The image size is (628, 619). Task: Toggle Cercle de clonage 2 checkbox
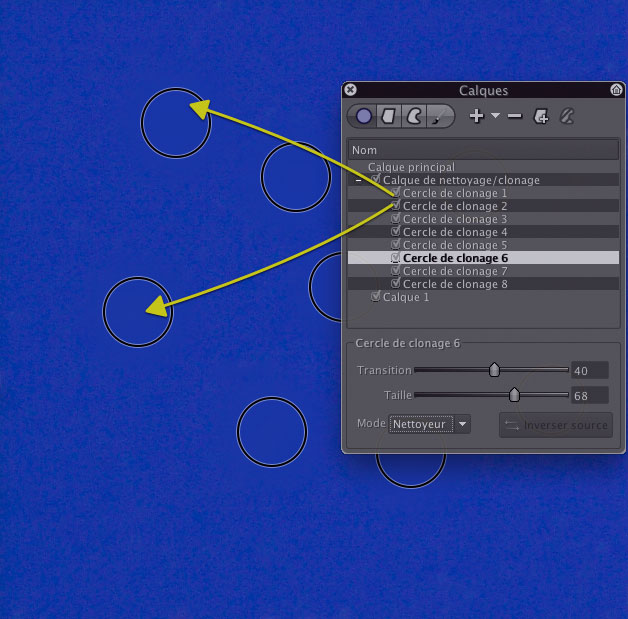(396, 205)
